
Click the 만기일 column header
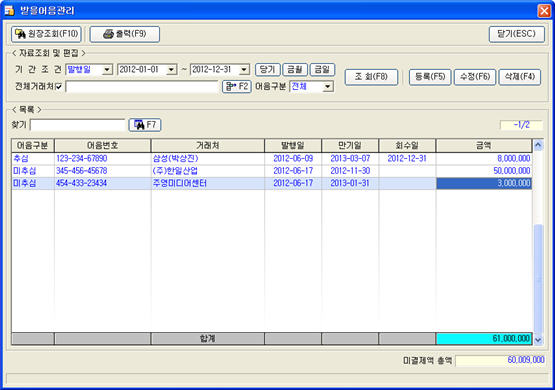tap(350, 145)
